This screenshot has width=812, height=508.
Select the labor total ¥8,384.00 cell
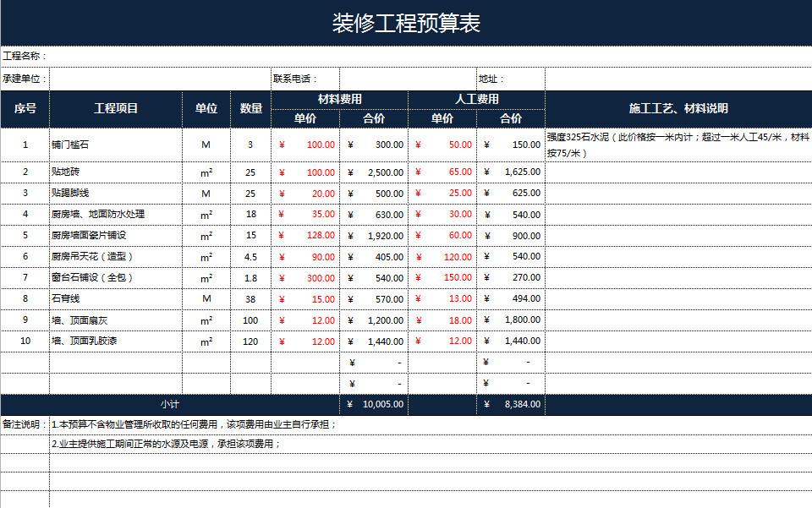510,404
